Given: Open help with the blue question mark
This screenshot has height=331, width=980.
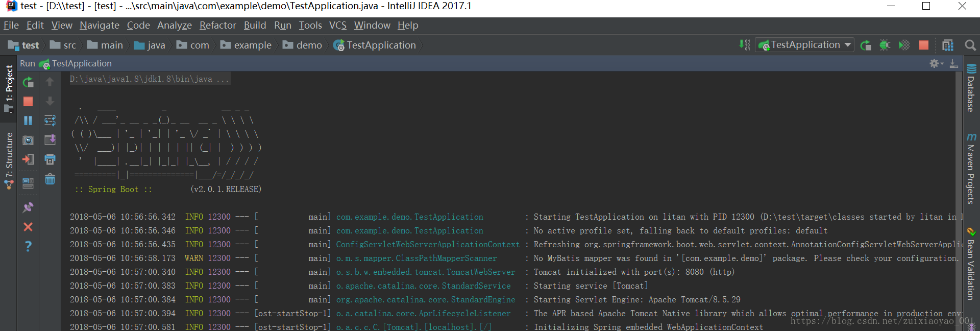Looking at the screenshot, I should click(x=28, y=246).
